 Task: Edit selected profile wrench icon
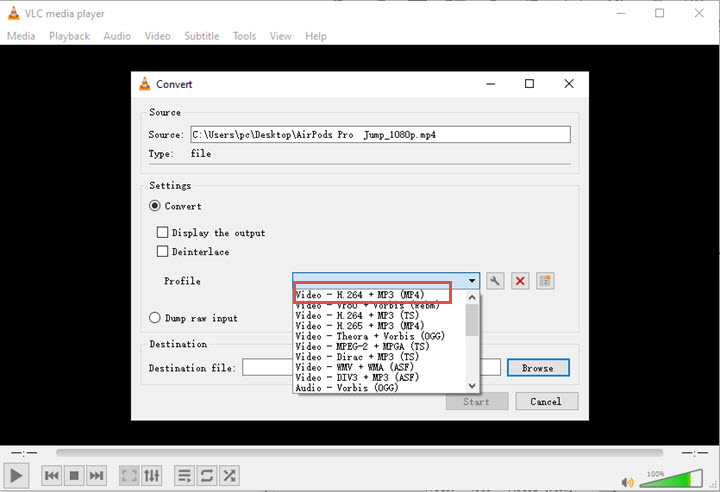495,281
